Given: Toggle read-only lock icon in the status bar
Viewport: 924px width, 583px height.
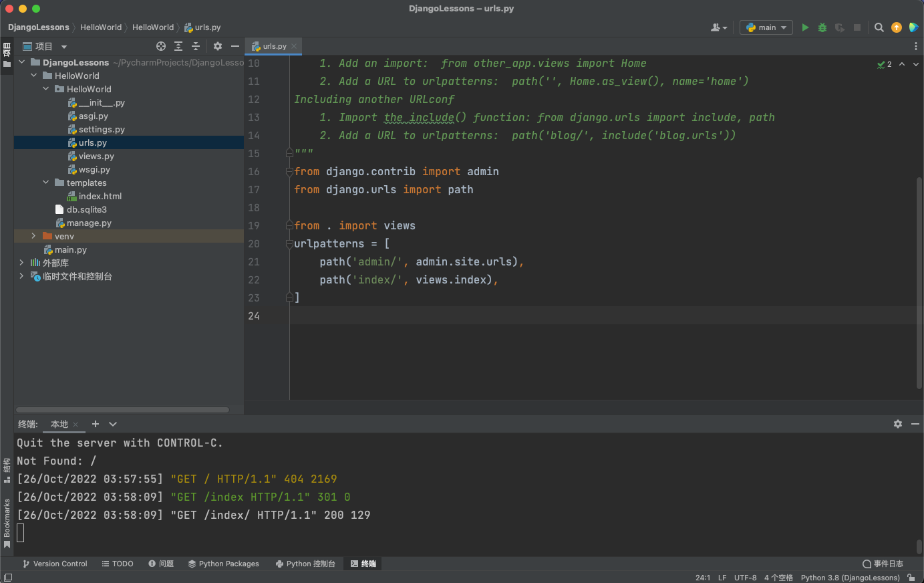Looking at the screenshot, I should pos(911,578).
